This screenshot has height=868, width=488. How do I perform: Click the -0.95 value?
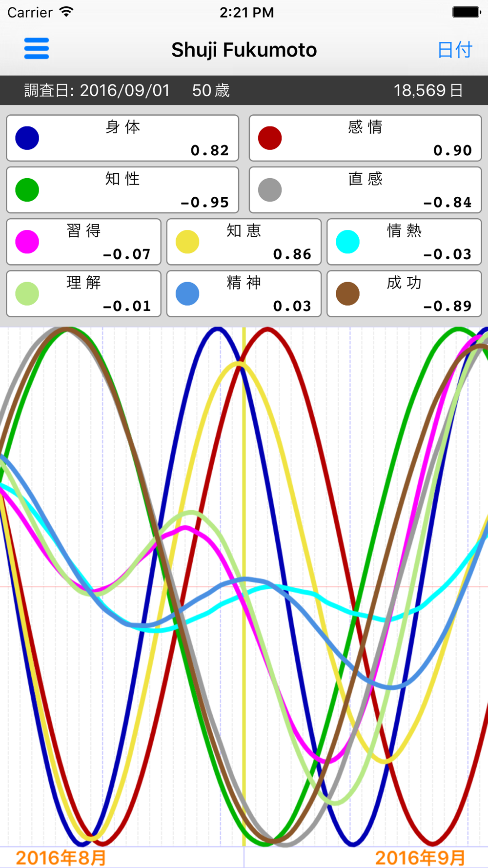coord(204,202)
